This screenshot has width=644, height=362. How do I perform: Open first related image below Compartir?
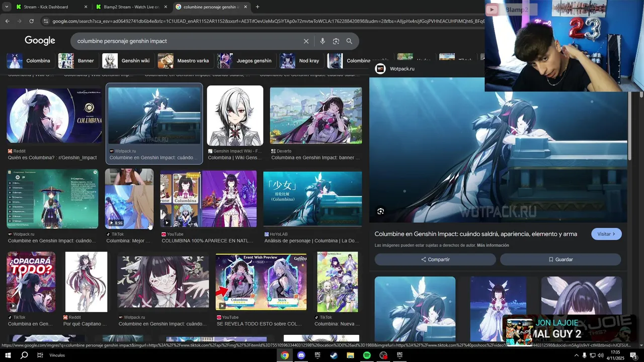(415, 309)
